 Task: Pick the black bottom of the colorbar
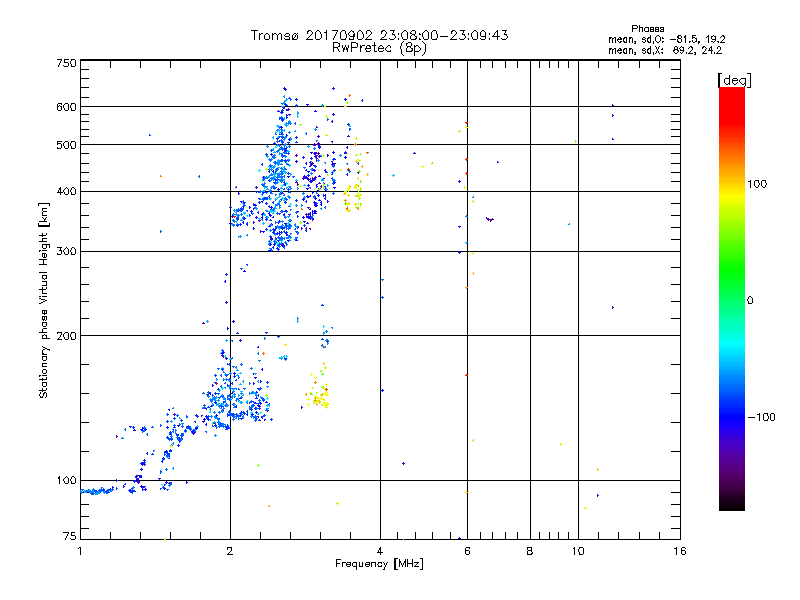(x=732, y=503)
